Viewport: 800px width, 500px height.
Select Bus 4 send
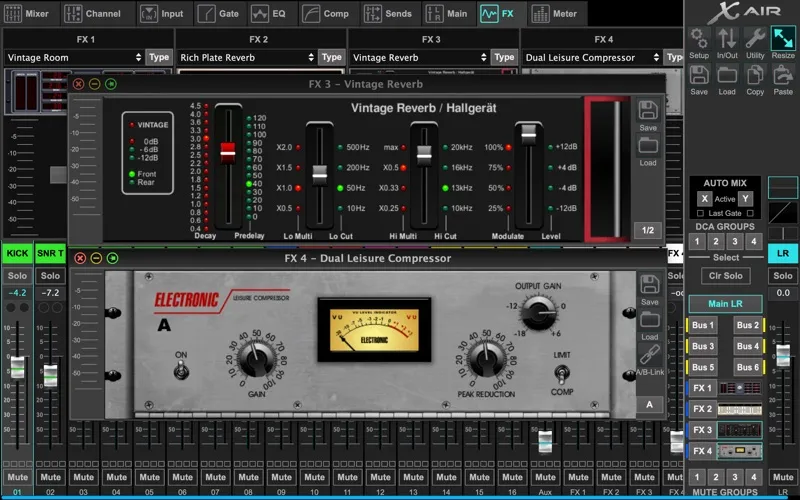747,346
